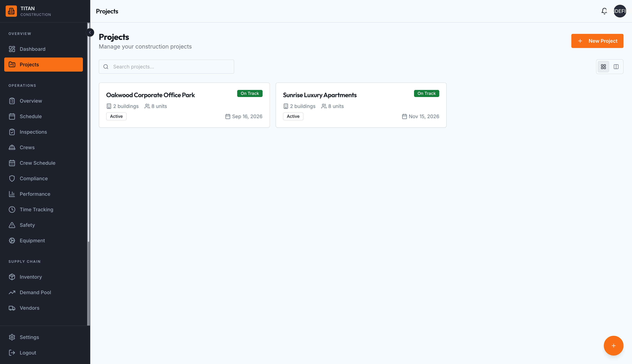The height and width of the screenshot is (364, 632).
Task: Open the Dashboard grid icon
Action: [x=12, y=49]
